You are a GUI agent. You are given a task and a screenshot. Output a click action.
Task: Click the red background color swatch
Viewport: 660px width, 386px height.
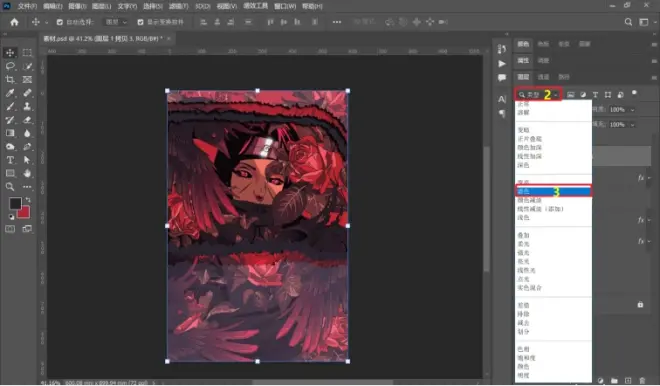click(x=25, y=213)
